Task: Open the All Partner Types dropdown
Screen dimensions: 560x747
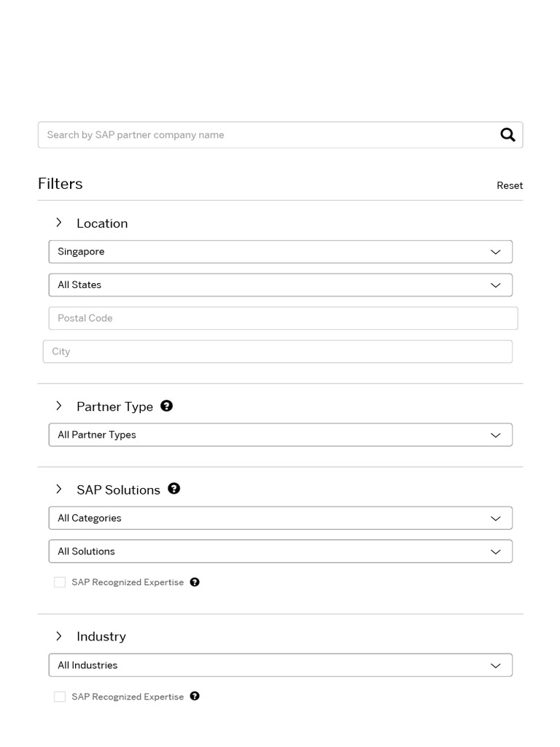Action: [280, 435]
